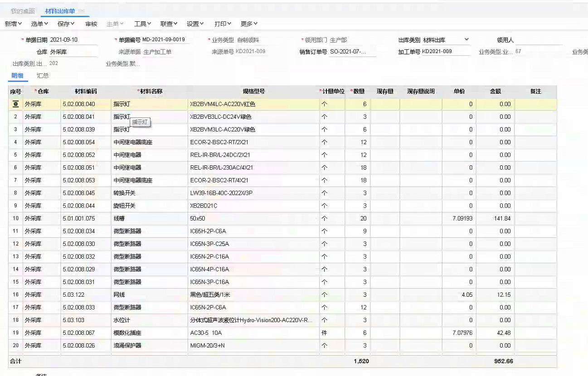Expand the 联查 menu
Viewport: 588px width, 376px height.
point(169,24)
